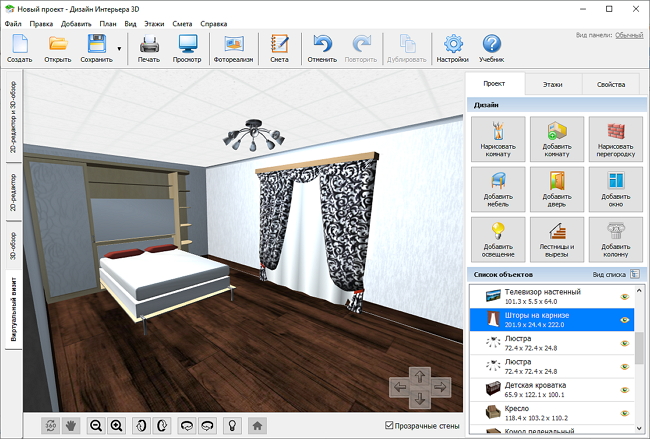Click Добавить окно button
The height and width of the screenshot is (439, 650).
click(x=616, y=189)
